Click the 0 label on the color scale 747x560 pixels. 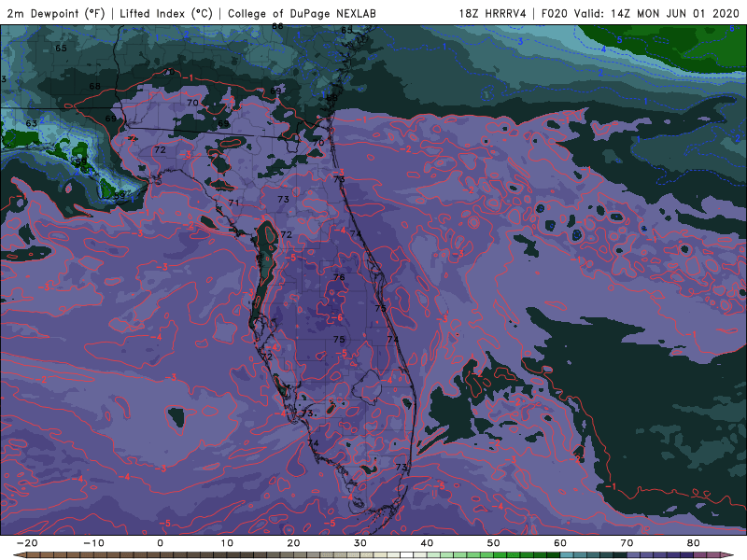(x=160, y=543)
